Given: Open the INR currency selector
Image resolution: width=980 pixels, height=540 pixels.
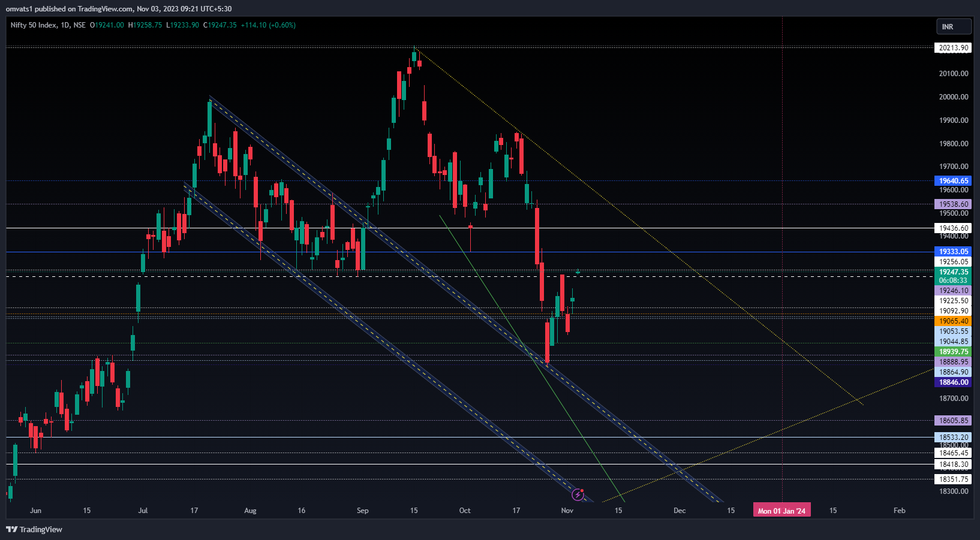Looking at the screenshot, I should tap(954, 26).
